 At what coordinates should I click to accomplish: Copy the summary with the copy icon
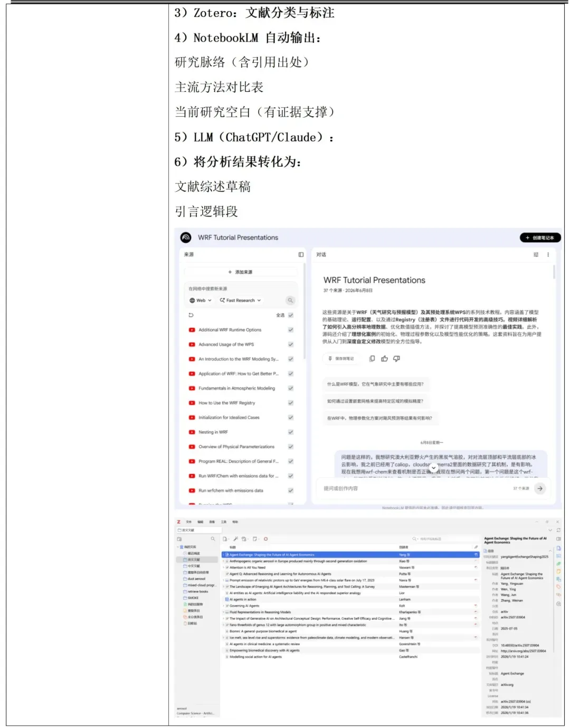click(x=372, y=358)
